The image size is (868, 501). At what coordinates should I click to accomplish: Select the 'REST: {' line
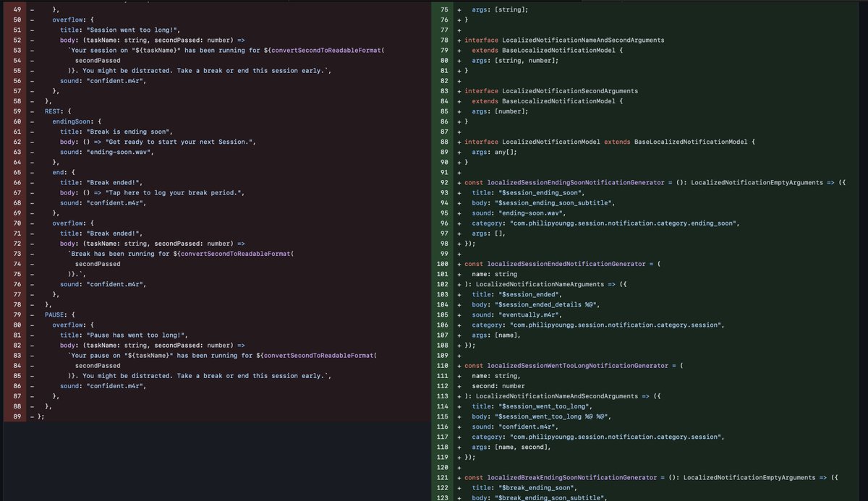pyautogui.click(x=59, y=111)
